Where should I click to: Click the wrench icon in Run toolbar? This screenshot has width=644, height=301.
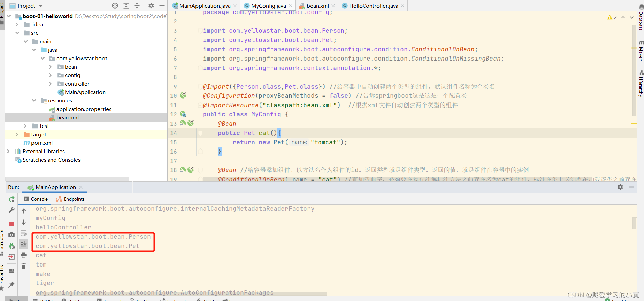pos(11,210)
